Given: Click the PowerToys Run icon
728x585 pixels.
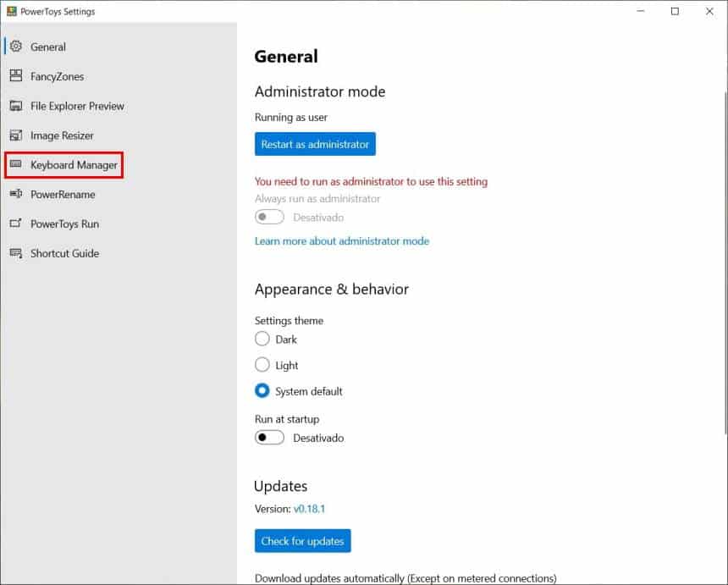Looking at the screenshot, I should click(16, 224).
